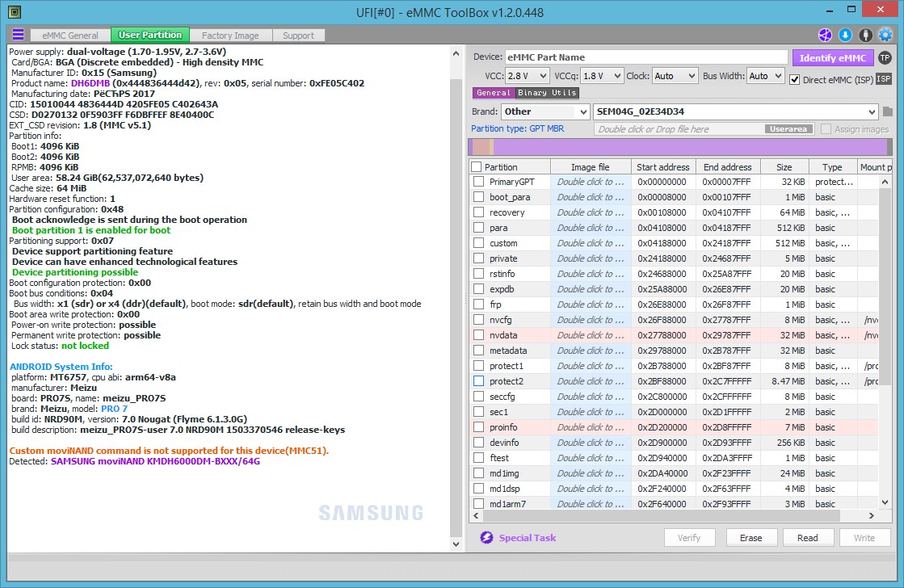The height and width of the screenshot is (588, 904).
Task: Switch to eMMC General tab
Action: point(69,36)
